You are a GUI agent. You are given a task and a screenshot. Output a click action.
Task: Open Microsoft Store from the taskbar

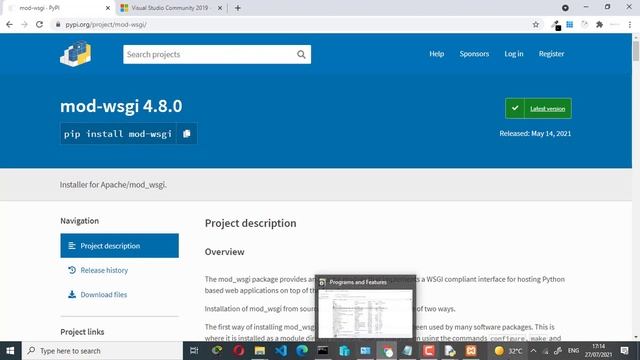click(344, 351)
